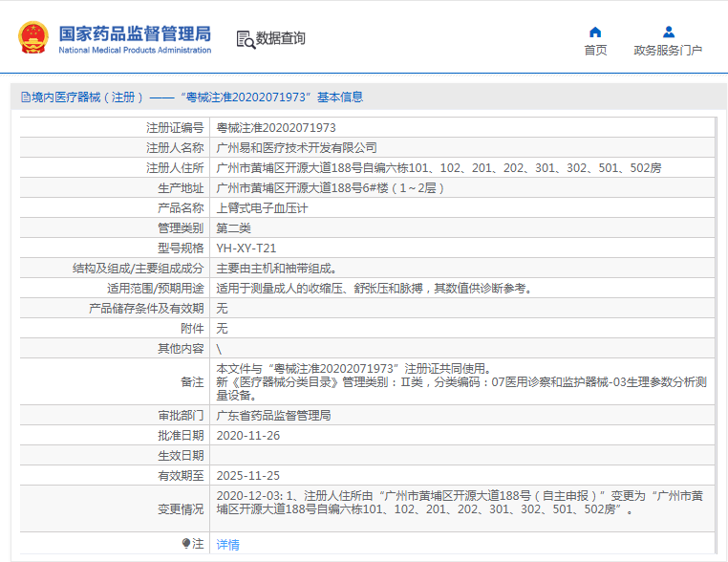
Task: Click the 批准日期 row label
Action: coord(181,435)
